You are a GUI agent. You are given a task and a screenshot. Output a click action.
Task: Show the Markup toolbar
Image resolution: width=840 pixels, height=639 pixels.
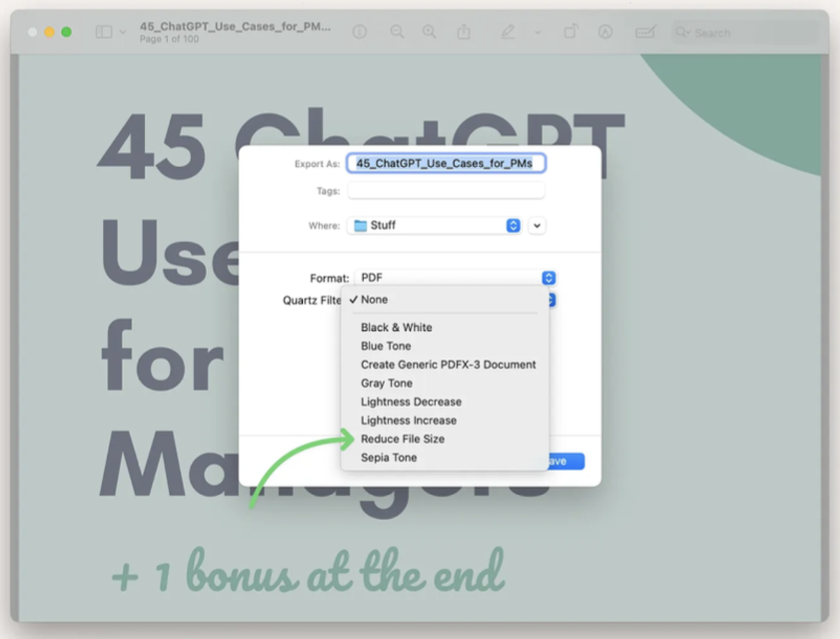[605, 32]
